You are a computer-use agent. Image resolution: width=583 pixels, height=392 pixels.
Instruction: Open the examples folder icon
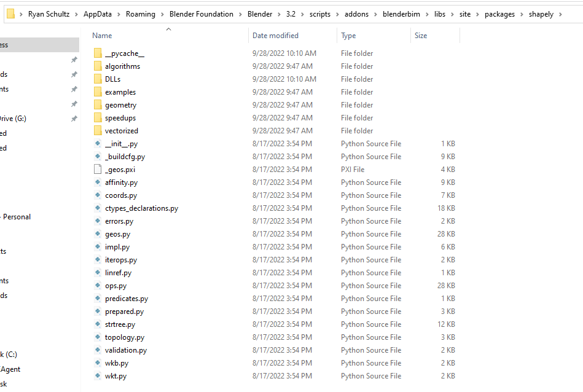pyautogui.click(x=98, y=92)
